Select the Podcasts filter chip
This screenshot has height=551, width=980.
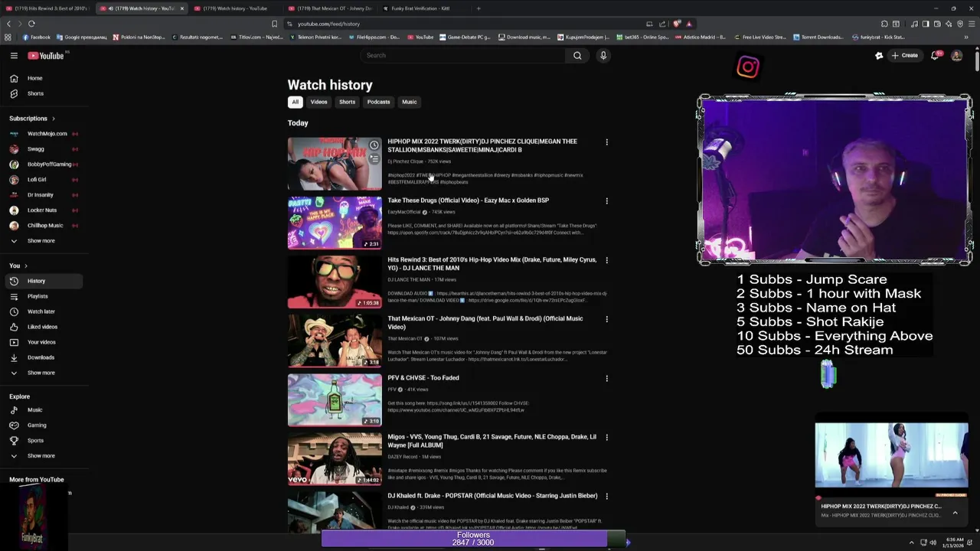click(378, 102)
